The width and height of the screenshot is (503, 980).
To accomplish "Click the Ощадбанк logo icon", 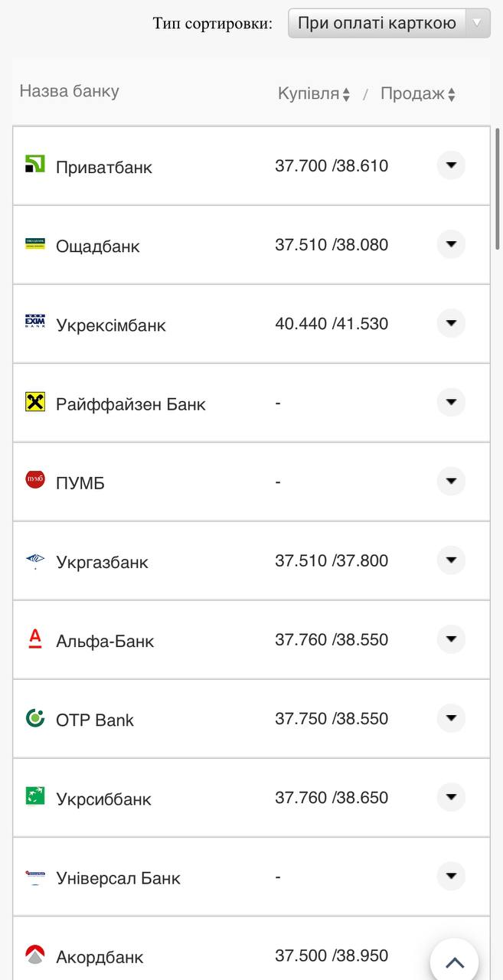I will pyautogui.click(x=35, y=243).
